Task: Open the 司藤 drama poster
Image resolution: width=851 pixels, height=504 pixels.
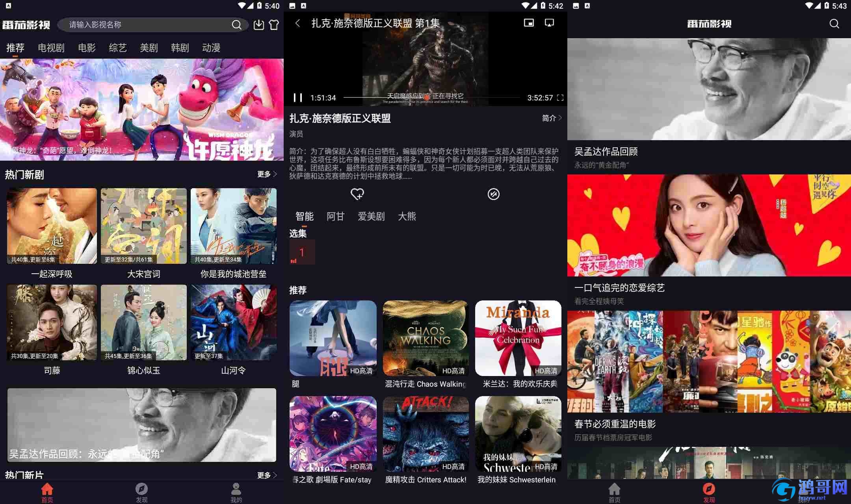Action: tap(52, 322)
